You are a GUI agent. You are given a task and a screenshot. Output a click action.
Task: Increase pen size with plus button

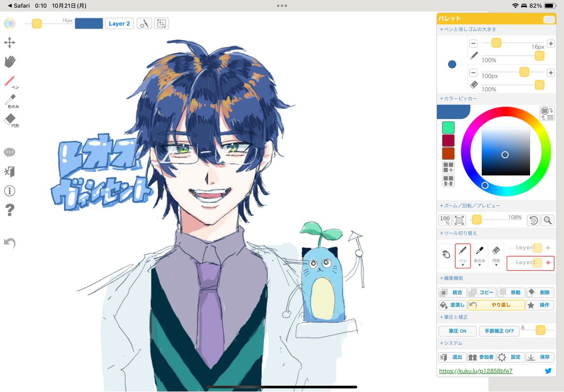pos(551,43)
